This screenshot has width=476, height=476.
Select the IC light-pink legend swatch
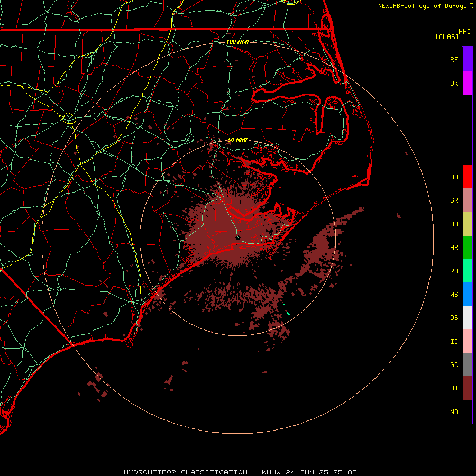(467, 341)
